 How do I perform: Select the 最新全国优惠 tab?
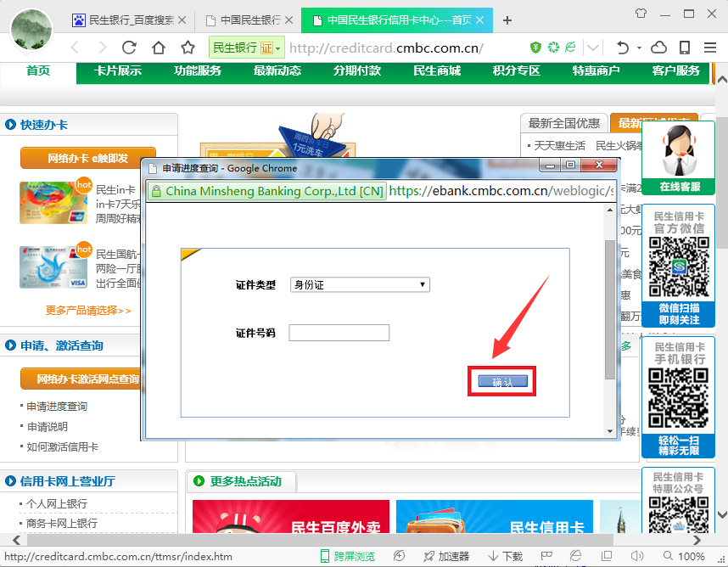point(564,123)
